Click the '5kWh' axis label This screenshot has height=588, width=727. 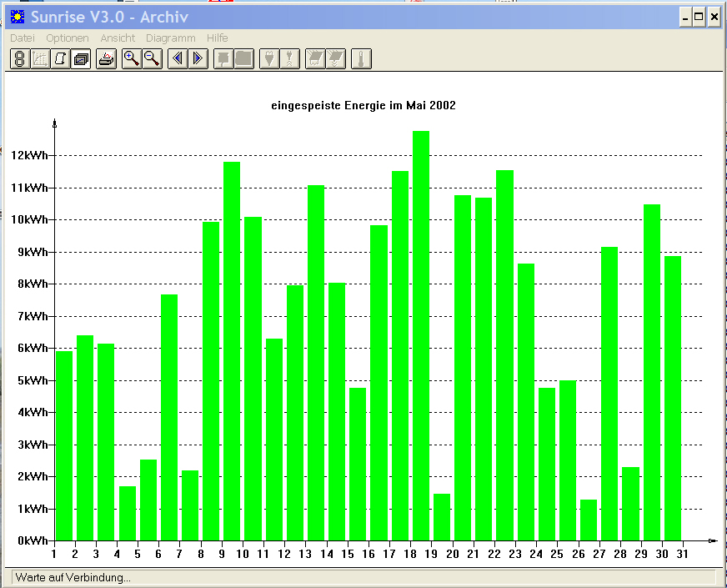[33, 380]
